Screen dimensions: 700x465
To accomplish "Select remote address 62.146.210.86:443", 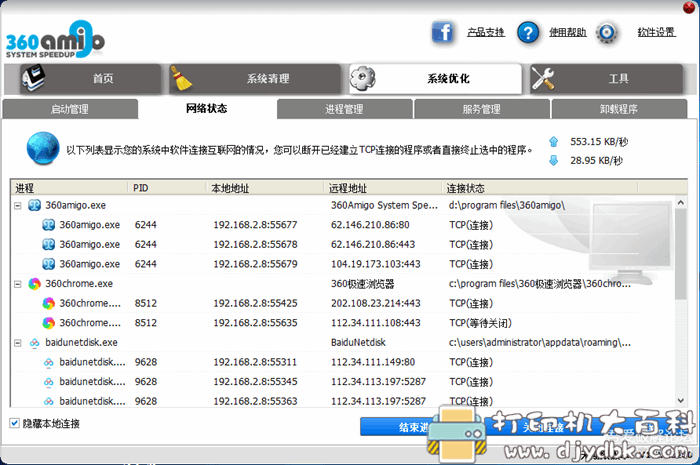I will (373, 245).
